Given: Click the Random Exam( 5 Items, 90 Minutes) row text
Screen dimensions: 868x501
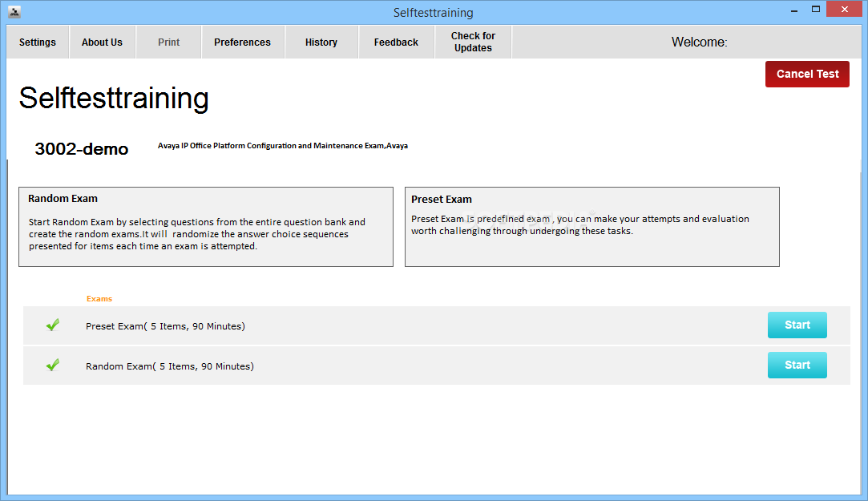Looking at the screenshot, I should [x=170, y=366].
